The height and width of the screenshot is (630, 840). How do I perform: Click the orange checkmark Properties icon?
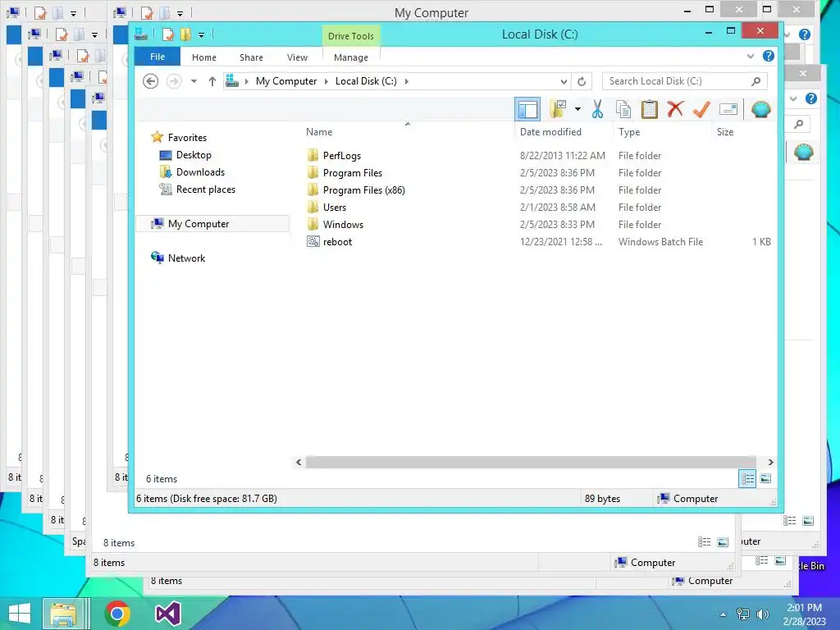pyautogui.click(x=701, y=109)
